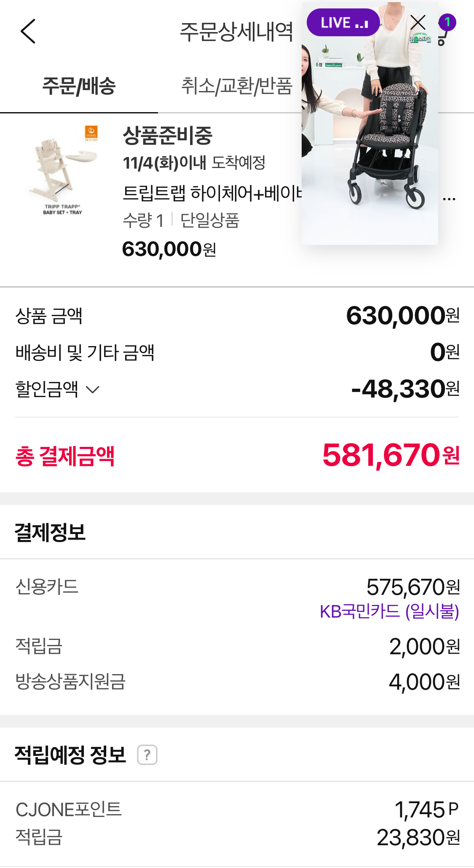
Task: Tap the orange Stokke logo on product image
Action: click(91, 132)
